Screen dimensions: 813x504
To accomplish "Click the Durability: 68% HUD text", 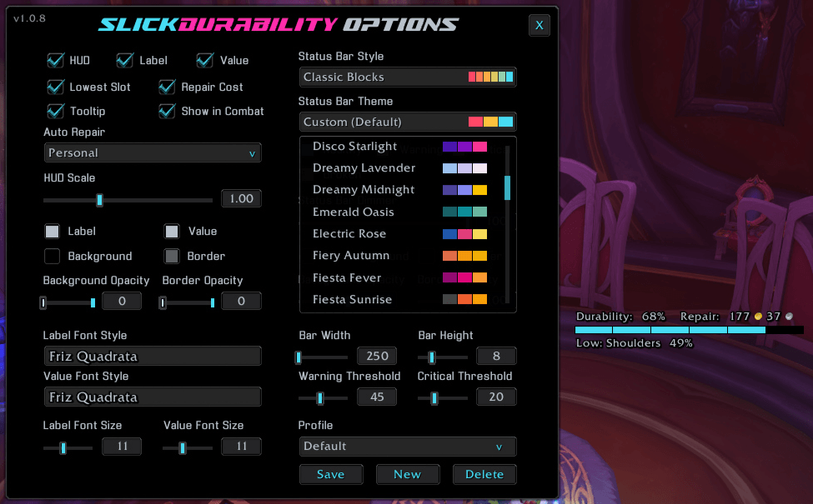I will point(620,317).
